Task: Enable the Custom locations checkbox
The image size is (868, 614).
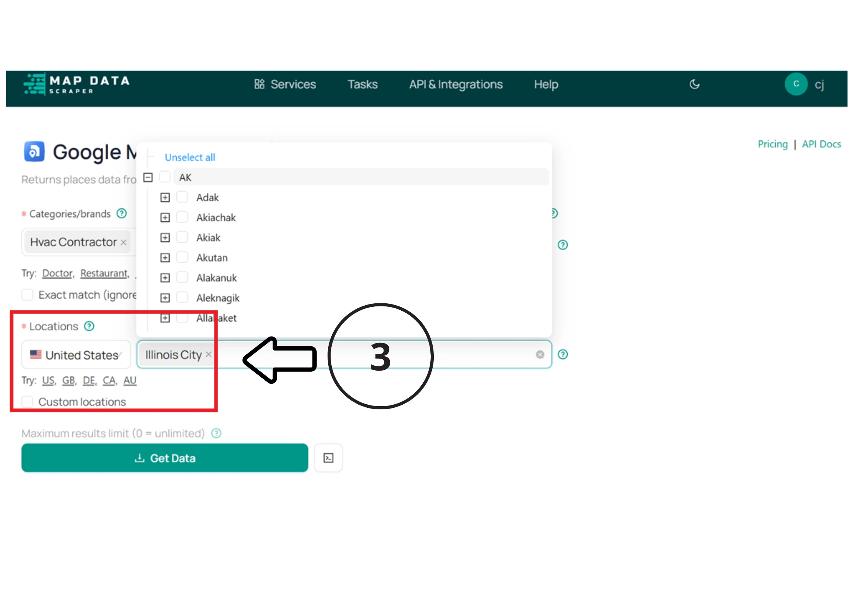Action: click(x=27, y=402)
